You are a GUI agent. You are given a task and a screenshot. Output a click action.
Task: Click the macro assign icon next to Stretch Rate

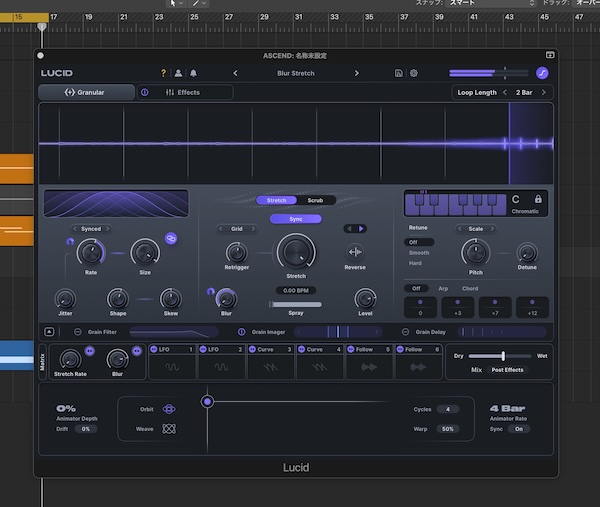(90, 351)
